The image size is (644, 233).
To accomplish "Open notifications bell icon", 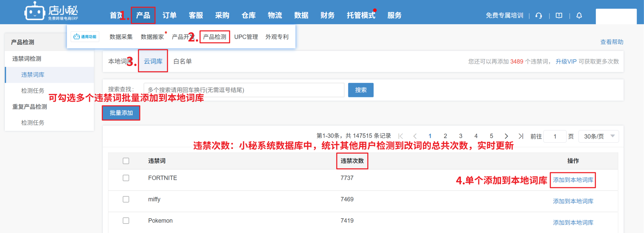I will point(579,16).
